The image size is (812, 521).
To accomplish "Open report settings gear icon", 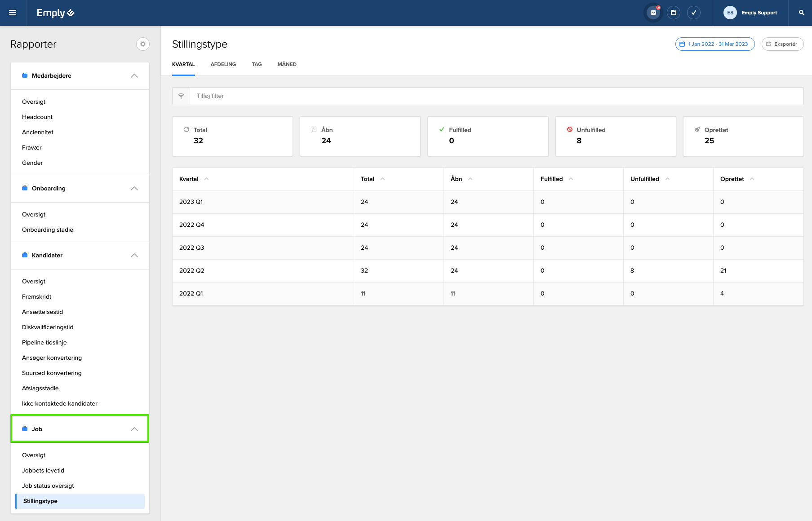I will [x=143, y=44].
